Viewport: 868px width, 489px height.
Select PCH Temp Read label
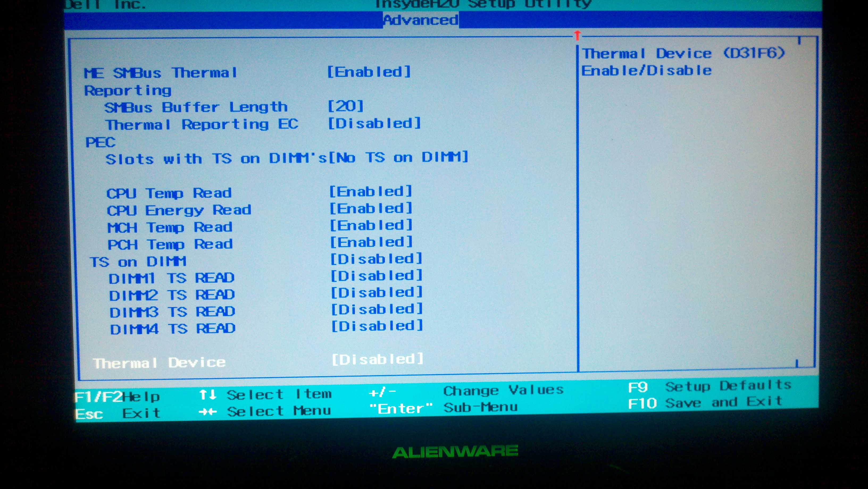(x=170, y=244)
